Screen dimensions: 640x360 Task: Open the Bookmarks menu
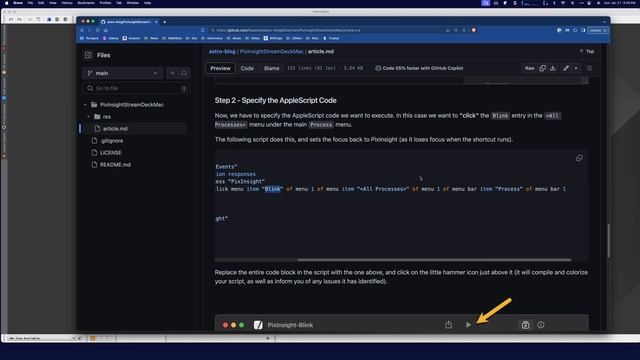click(86, 3)
